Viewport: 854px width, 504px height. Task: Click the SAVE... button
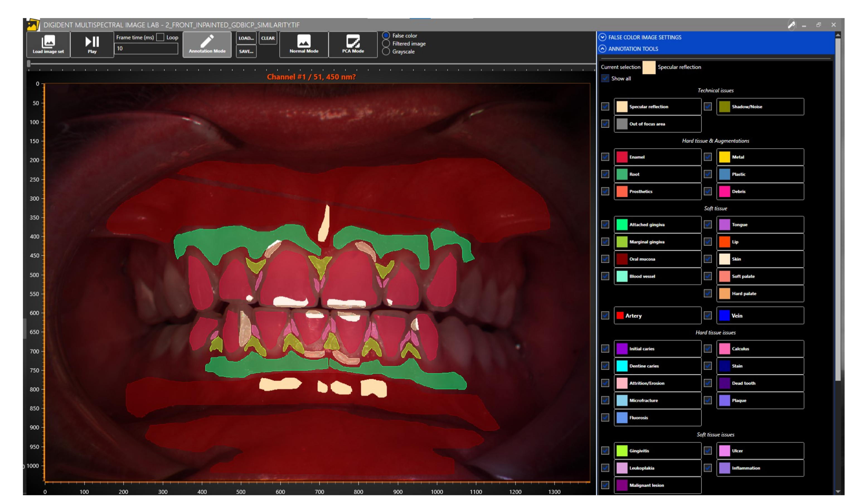[x=246, y=51]
